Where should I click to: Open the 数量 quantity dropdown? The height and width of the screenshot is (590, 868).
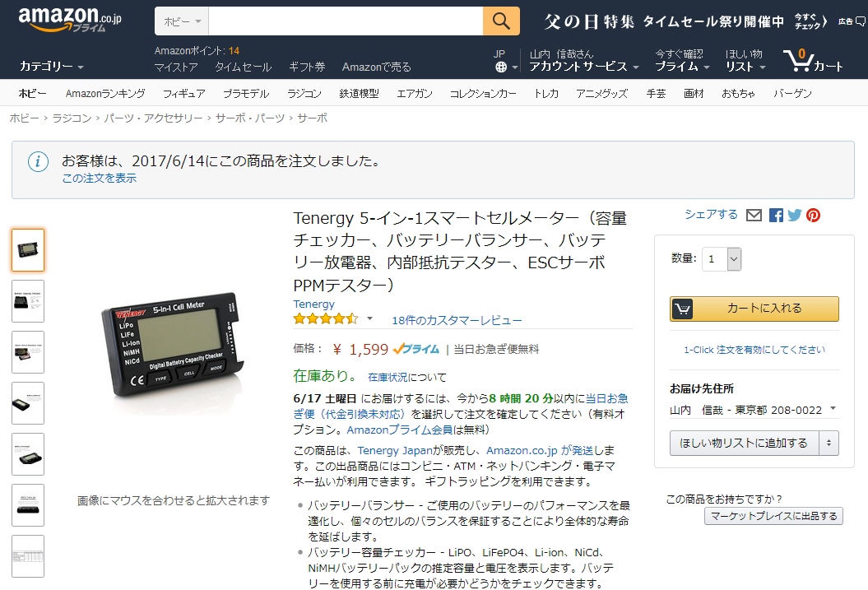tap(722, 259)
